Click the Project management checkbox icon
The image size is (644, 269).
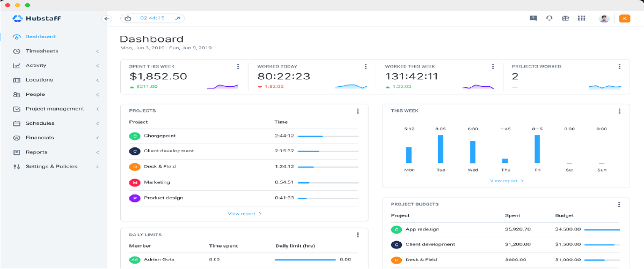tap(16, 109)
